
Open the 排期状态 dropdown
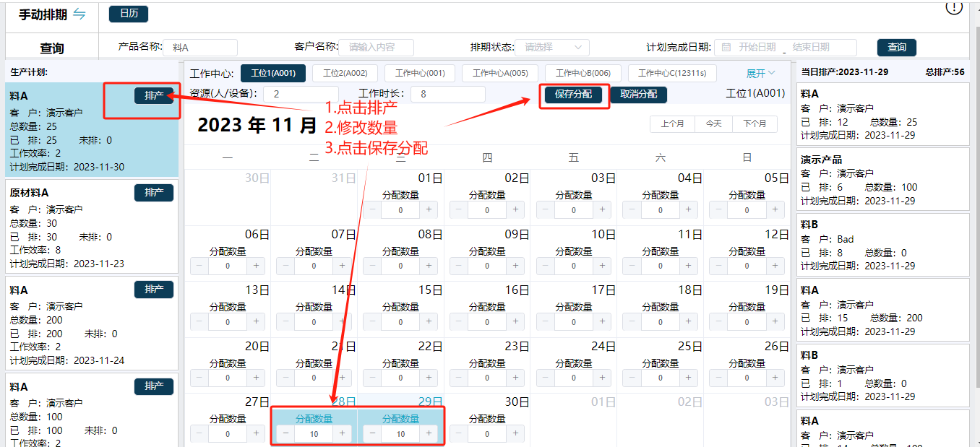551,48
